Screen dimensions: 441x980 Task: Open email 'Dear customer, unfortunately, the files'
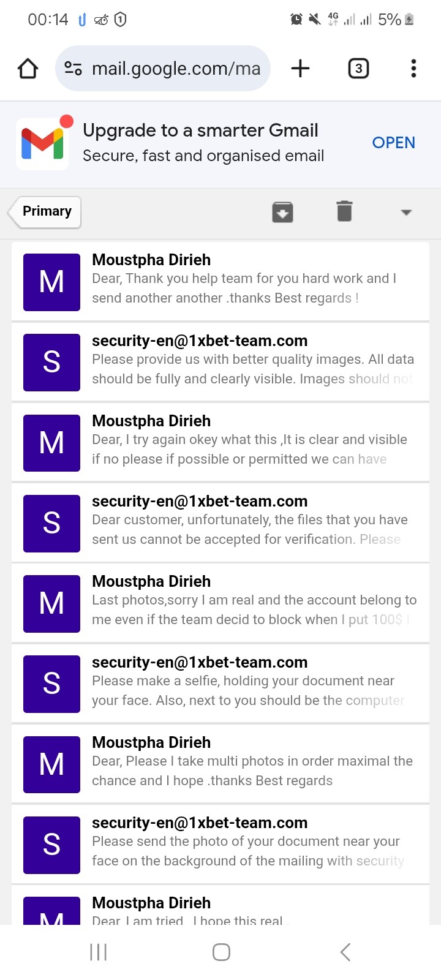click(x=221, y=522)
